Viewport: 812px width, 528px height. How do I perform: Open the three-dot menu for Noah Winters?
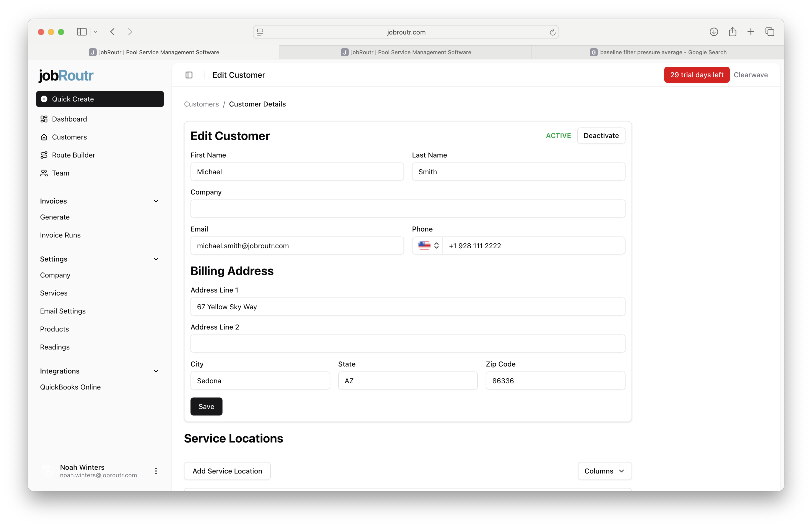[156, 471]
